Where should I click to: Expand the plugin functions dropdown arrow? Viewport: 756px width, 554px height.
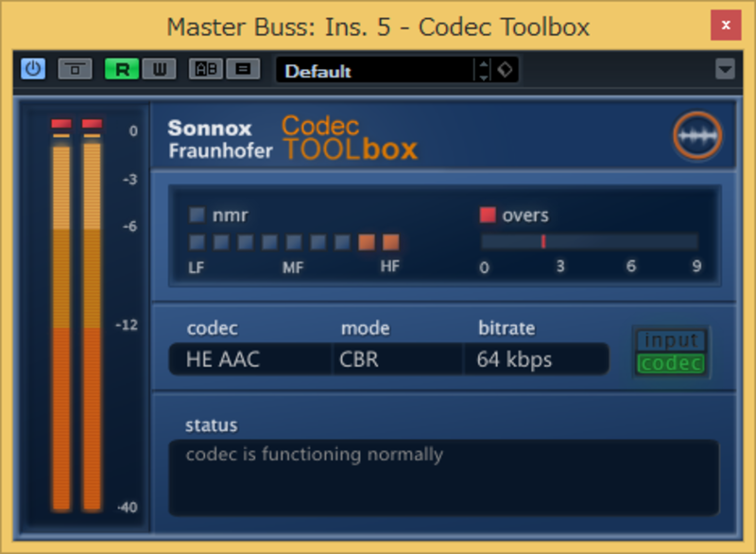click(725, 69)
